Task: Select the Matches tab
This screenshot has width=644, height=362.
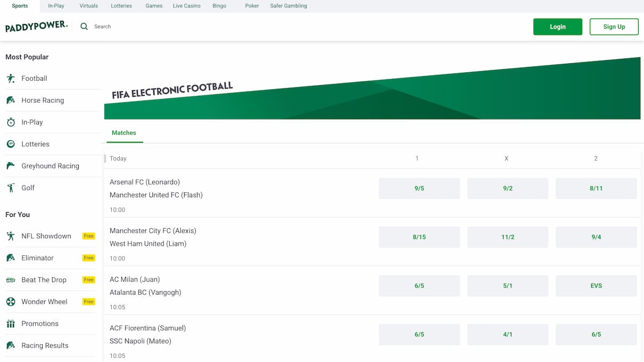Action: point(124,133)
